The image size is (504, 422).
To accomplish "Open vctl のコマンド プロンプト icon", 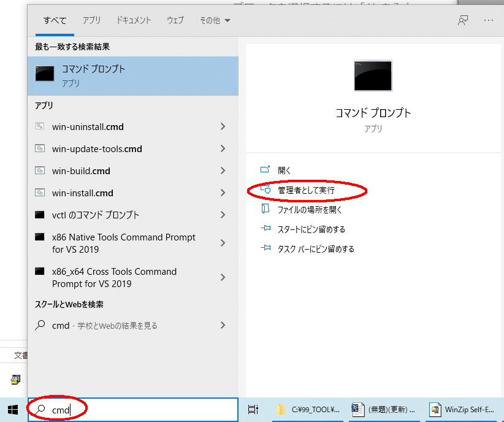I will point(40,215).
